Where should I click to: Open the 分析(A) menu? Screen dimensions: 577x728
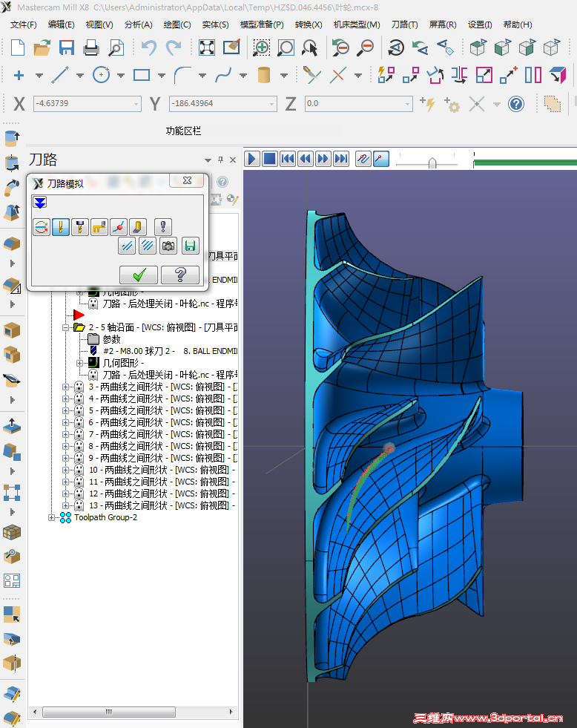coord(138,24)
